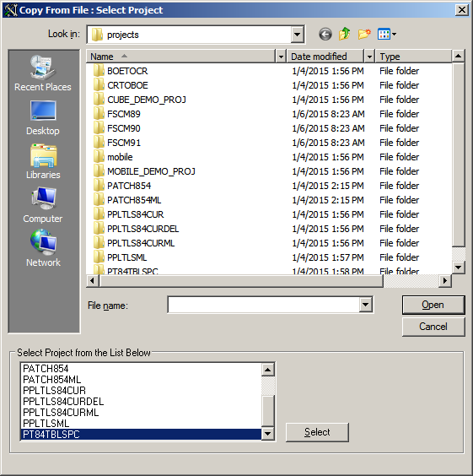Screen dimensions: 473x476
Task: Select PPLTLS84CURDEL in project list
Action: pos(63,402)
